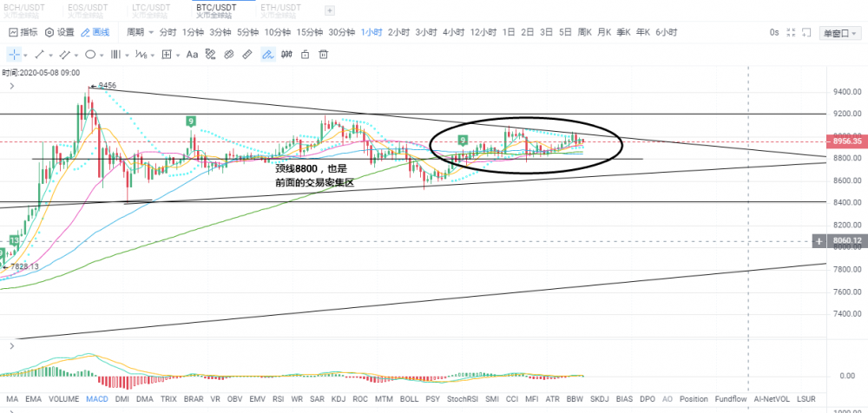Open the 单窗口 window layout dropdown
This screenshot has width=868, height=413.
pyautogui.click(x=841, y=33)
